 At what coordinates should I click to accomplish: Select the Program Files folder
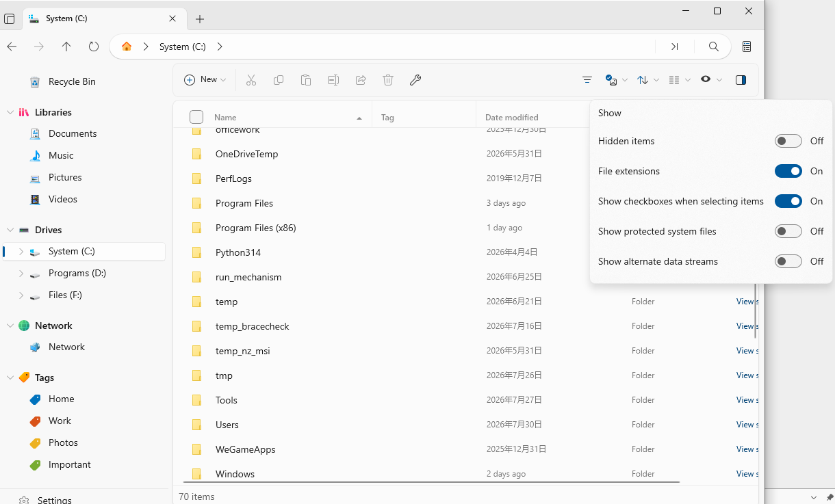click(244, 203)
